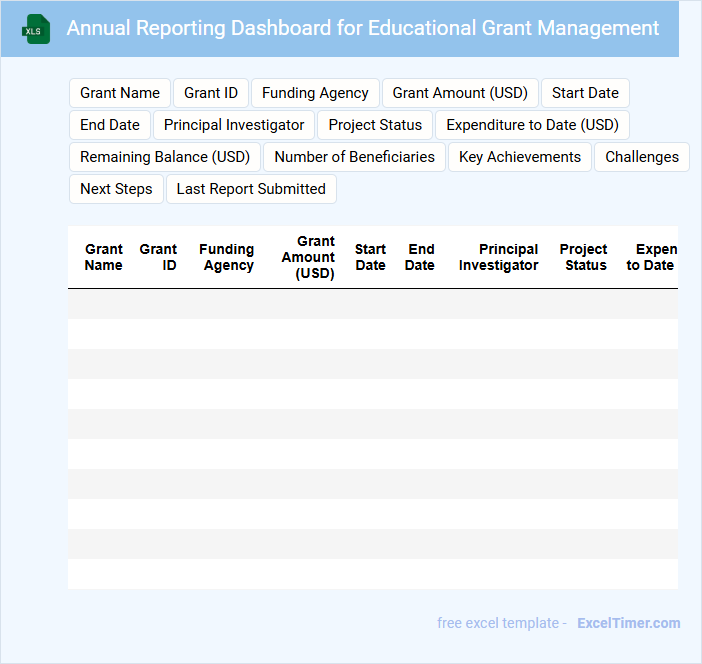Click the Project Status tag
Viewport: 702px width, 664px height.
click(x=375, y=125)
